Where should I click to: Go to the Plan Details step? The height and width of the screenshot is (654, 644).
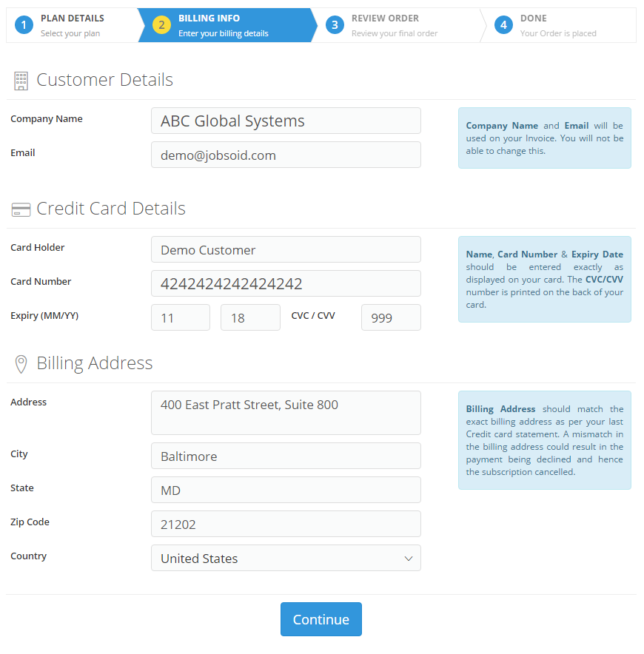click(x=73, y=25)
